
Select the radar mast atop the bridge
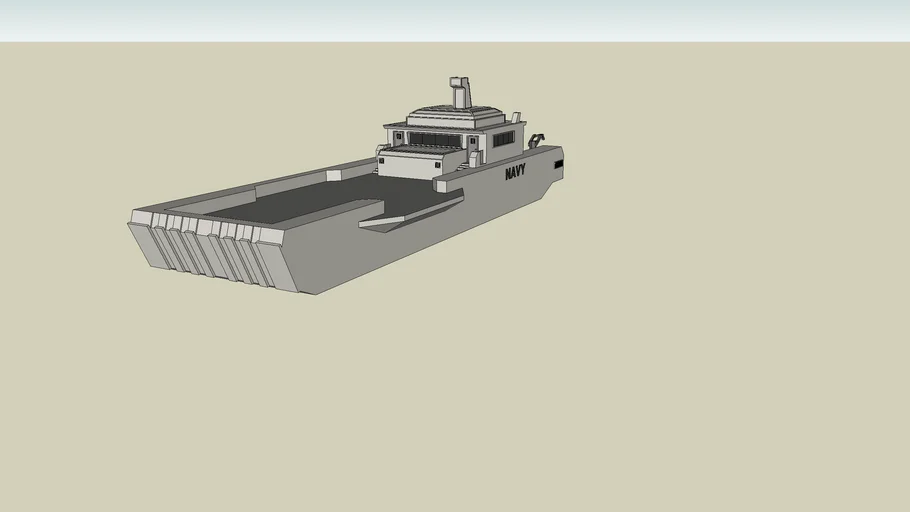pos(460,92)
